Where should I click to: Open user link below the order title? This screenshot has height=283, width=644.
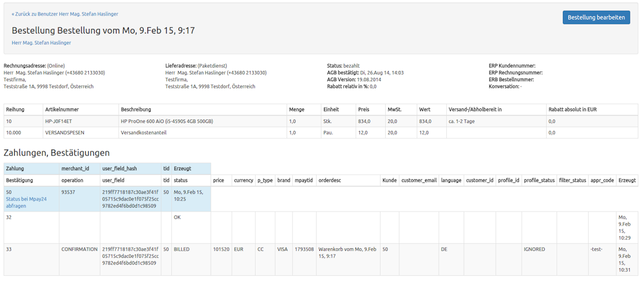pos(41,43)
